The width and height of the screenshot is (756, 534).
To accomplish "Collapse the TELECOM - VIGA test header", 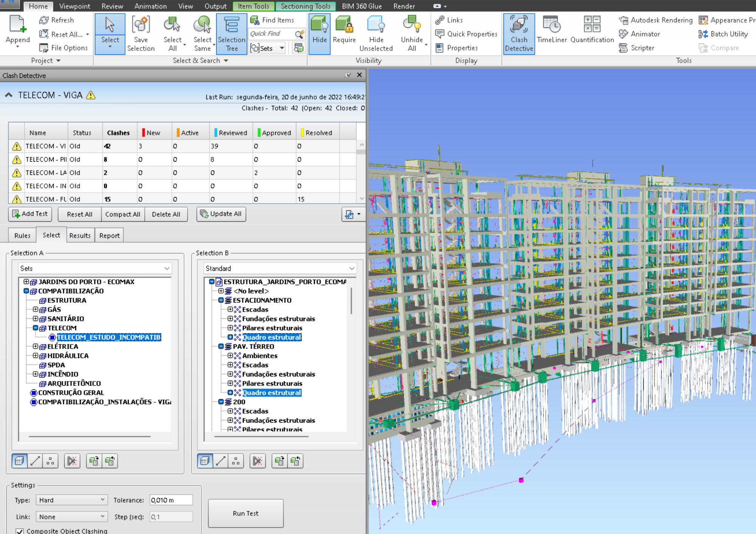I will click(x=9, y=95).
